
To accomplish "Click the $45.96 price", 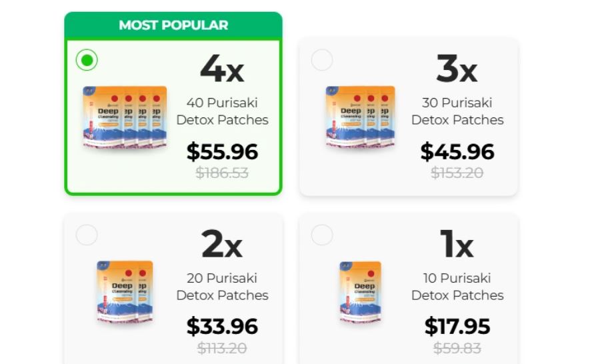I will click(x=457, y=152).
